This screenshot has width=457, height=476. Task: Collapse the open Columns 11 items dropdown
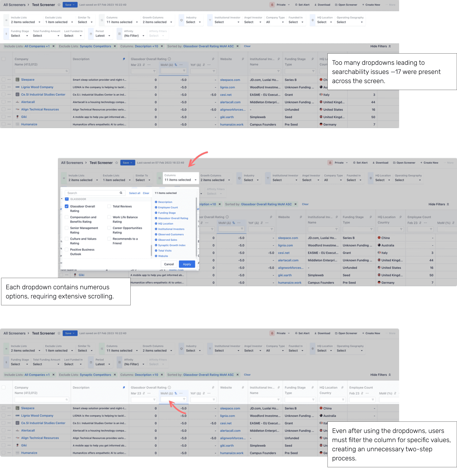(x=195, y=180)
